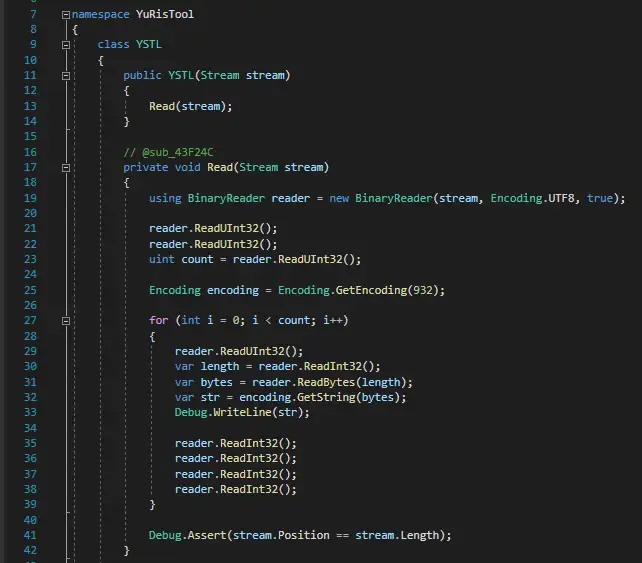Click 'uint count' declaration on line 23

[181, 260]
